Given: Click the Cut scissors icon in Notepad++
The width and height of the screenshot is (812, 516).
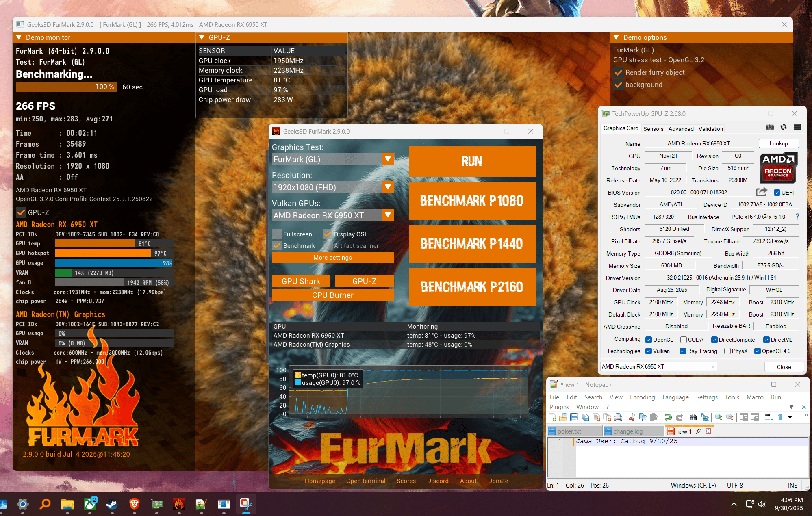Looking at the screenshot, I should (x=632, y=417).
